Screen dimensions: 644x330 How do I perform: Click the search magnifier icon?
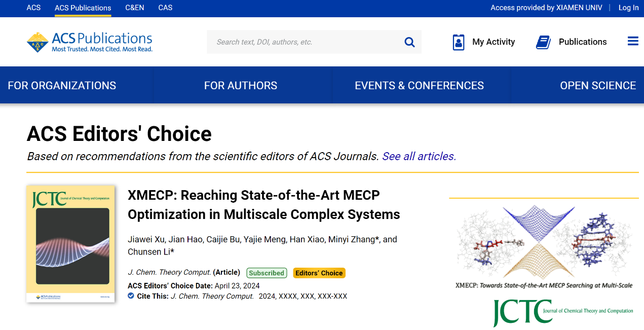pyautogui.click(x=409, y=42)
